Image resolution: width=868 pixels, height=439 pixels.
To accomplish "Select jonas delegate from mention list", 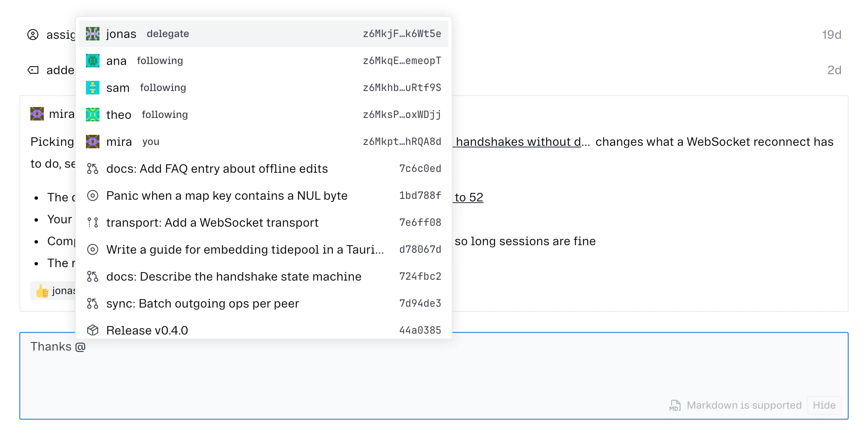I will (263, 34).
